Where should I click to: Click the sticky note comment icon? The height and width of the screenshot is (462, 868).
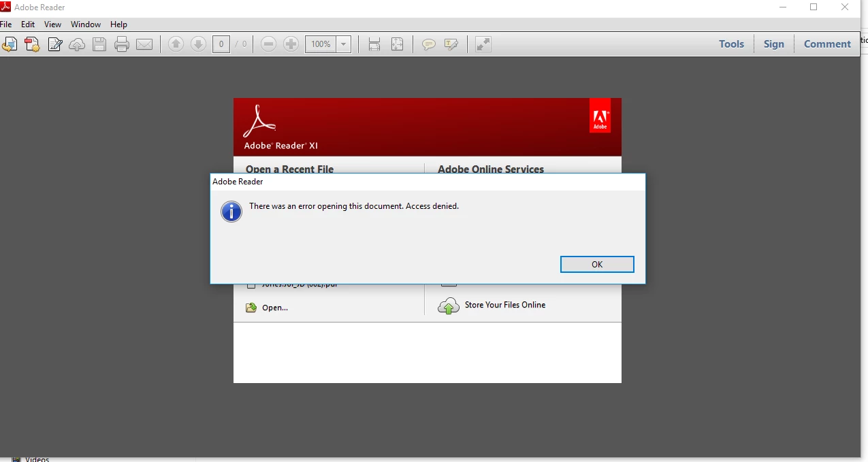click(x=428, y=44)
